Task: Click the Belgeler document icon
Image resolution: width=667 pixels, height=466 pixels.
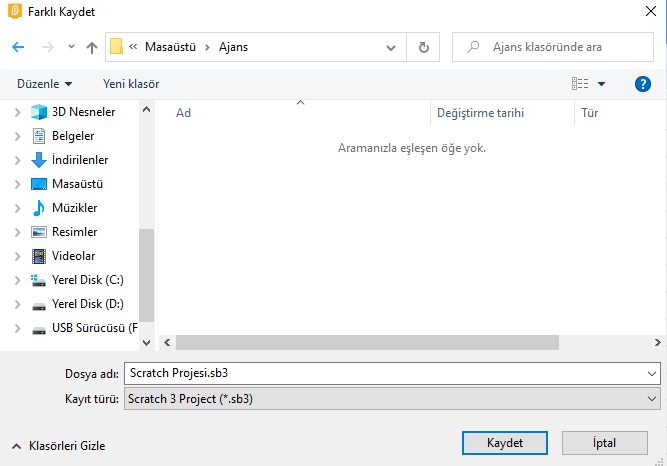Action: pyautogui.click(x=39, y=136)
